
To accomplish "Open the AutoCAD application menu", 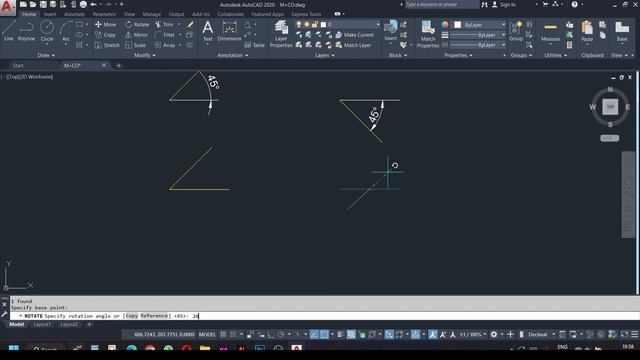I will 7,7.
